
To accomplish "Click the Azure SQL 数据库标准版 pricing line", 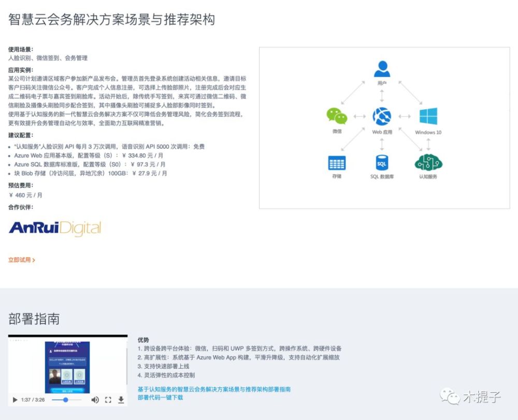I will pos(90,165).
